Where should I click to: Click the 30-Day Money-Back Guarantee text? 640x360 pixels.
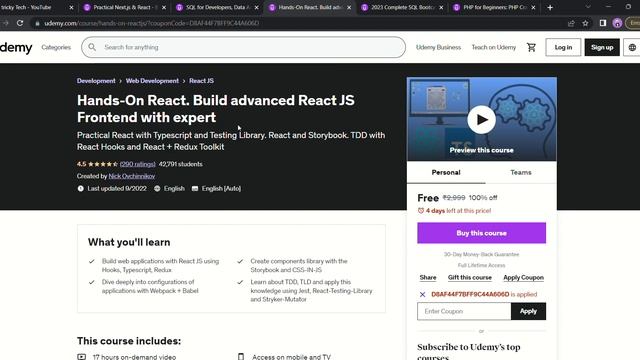482,254
